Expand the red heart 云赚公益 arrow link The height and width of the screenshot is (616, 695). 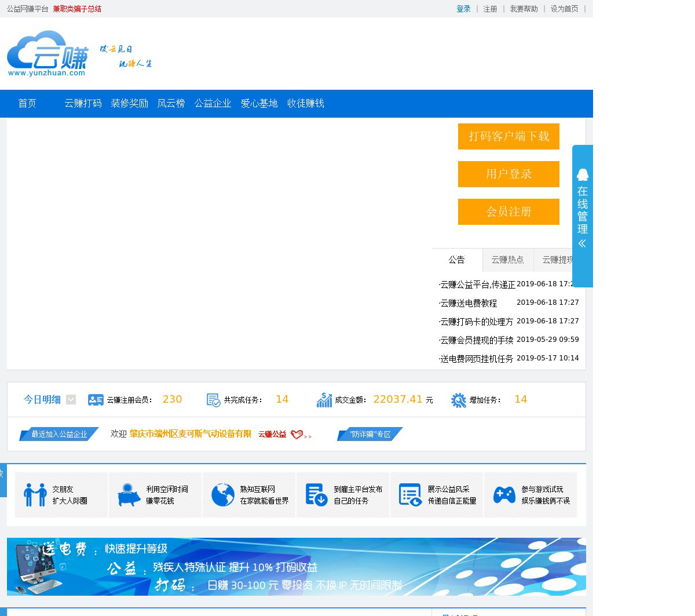pyautogui.click(x=301, y=435)
